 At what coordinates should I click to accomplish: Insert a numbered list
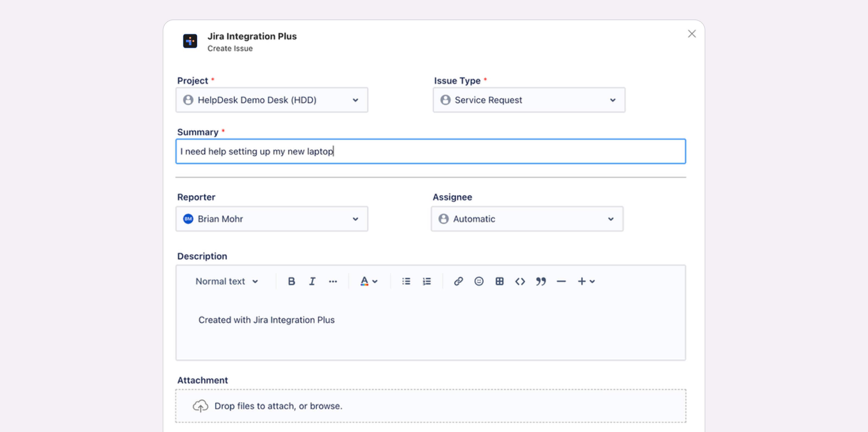[427, 281]
